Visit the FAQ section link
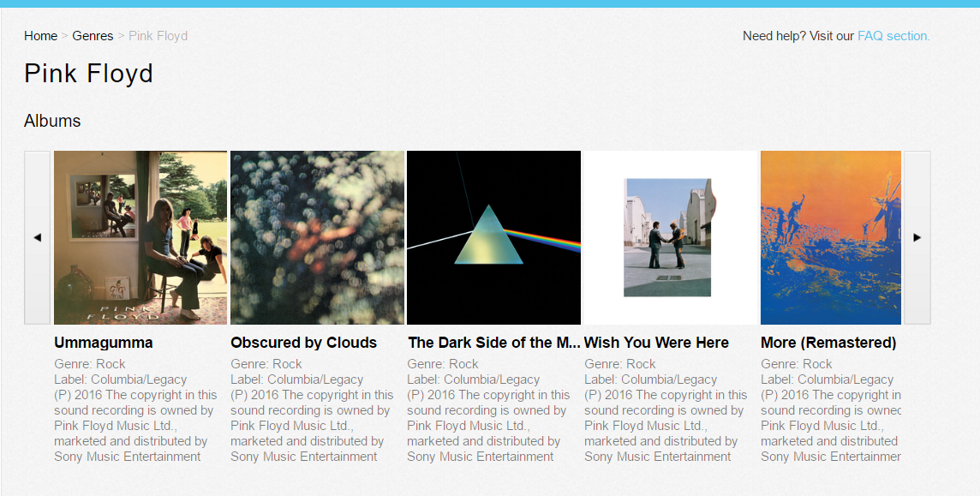 (x=893, y=36)
